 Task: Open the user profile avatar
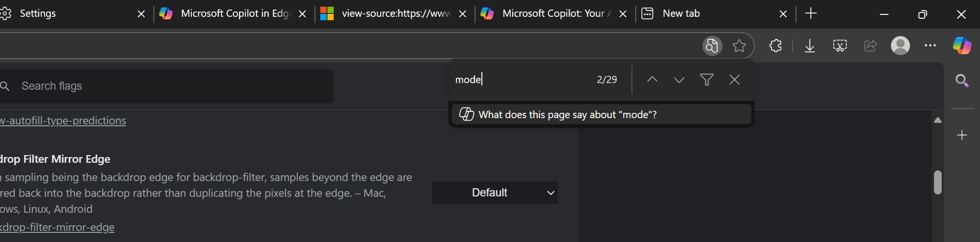click(900, 46)
